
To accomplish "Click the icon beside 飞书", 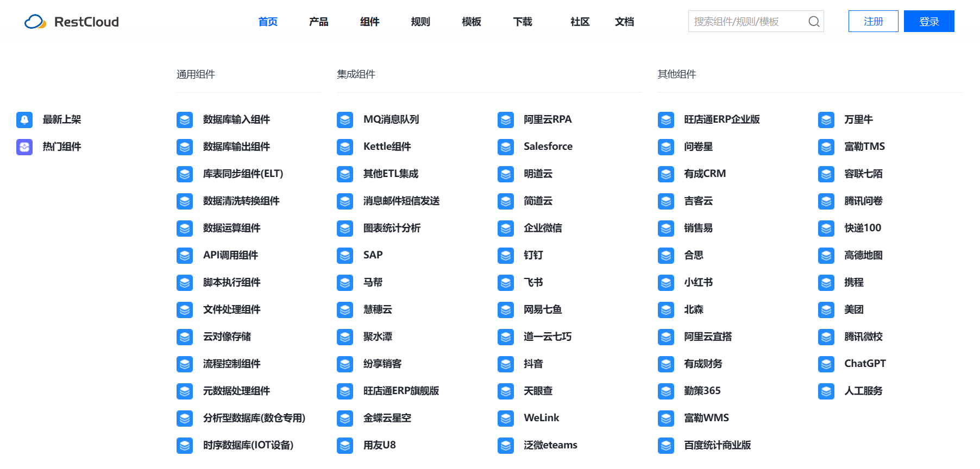I will click(x=506, y=283).
